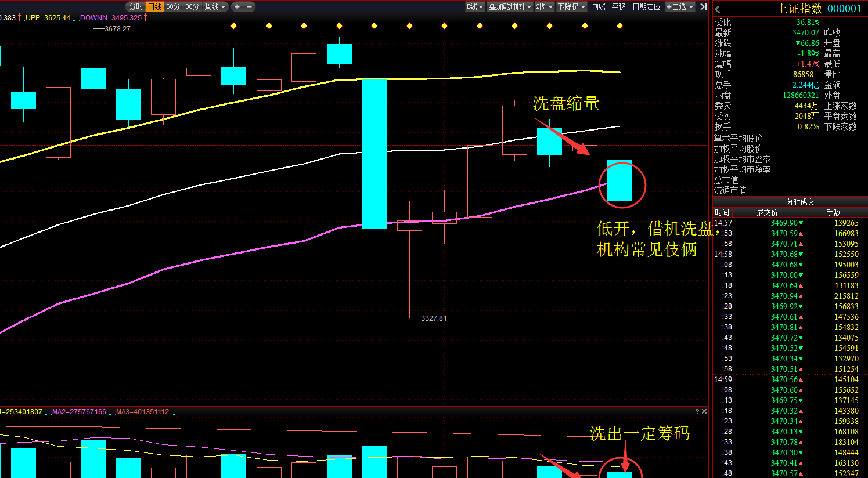
Task: Switch to 60分 chart period
Action: tap(173, 6)
